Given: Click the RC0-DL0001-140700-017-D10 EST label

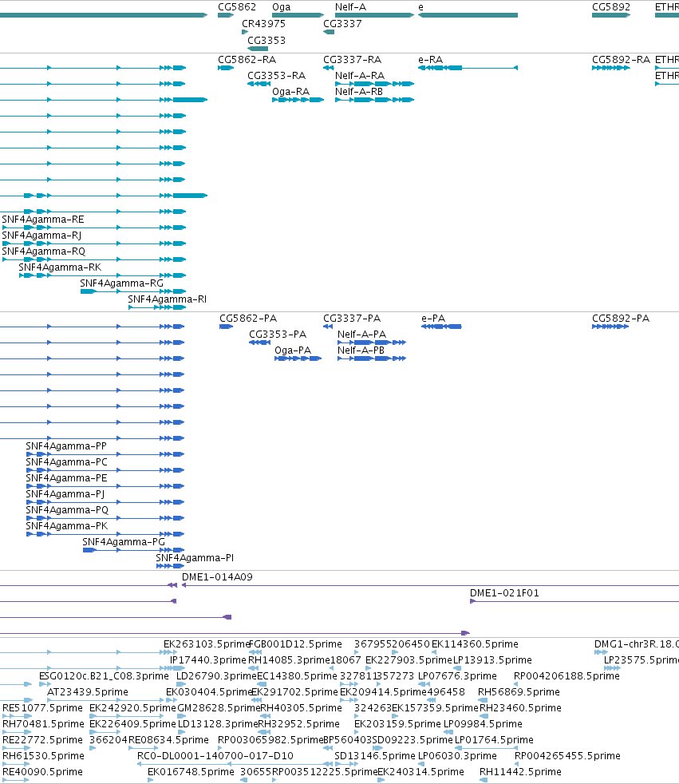Looking at the screenshot, I should 215,756.
